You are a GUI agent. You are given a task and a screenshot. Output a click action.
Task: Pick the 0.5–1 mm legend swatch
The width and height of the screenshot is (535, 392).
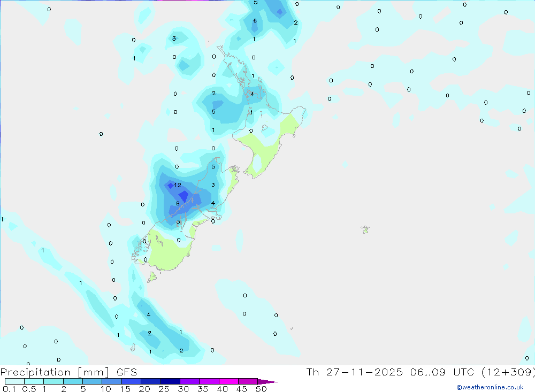(34, 381)
